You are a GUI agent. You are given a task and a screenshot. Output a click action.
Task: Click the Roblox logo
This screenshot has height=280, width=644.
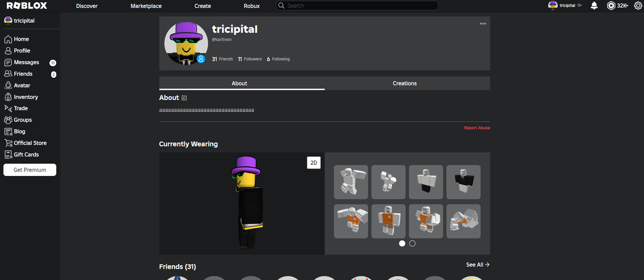point(27,6)
